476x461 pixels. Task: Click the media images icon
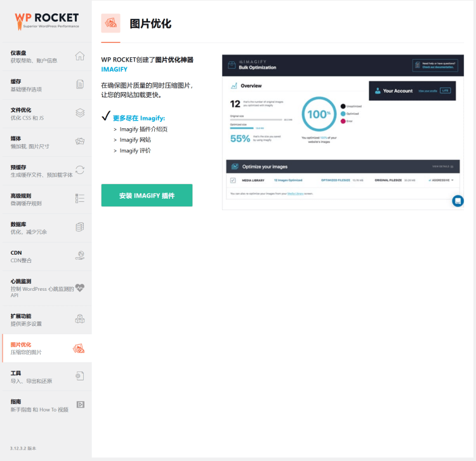[80, 141]
